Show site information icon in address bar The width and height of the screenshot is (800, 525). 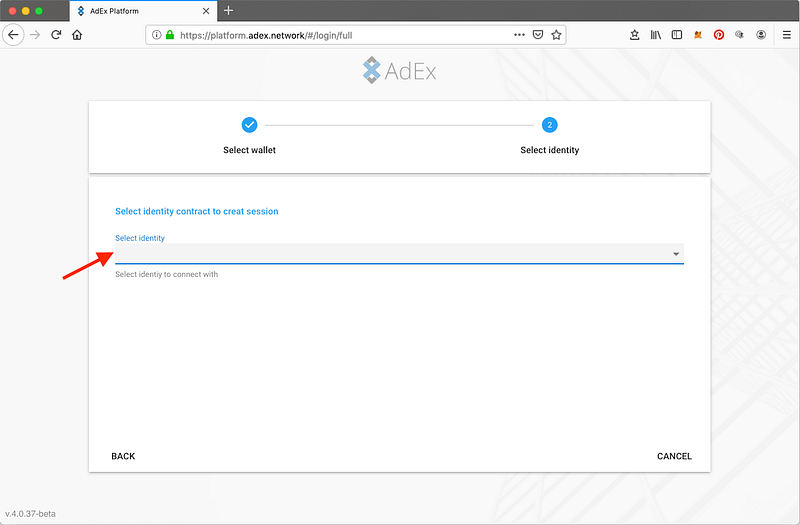tap(157, 35)
